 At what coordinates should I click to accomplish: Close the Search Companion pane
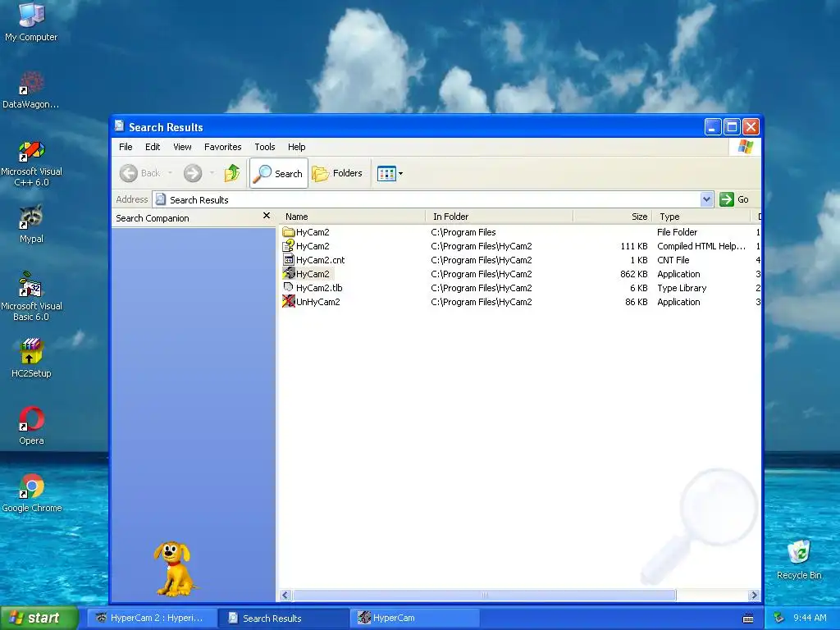coord(267,216)
